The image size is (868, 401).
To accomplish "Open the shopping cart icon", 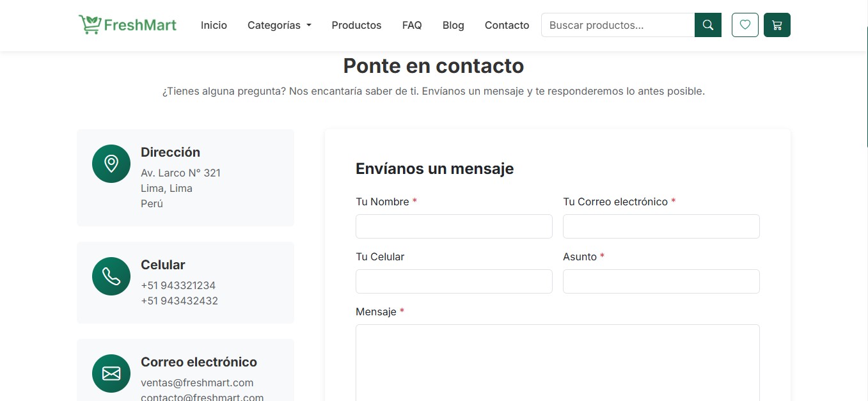I will (x=777, y=25).
